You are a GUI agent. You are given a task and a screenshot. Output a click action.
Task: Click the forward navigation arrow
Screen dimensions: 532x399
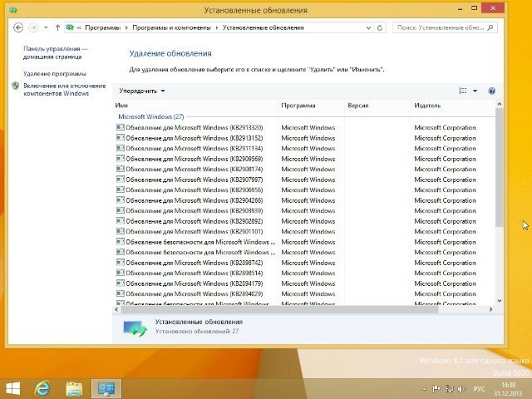click(33, 27)
